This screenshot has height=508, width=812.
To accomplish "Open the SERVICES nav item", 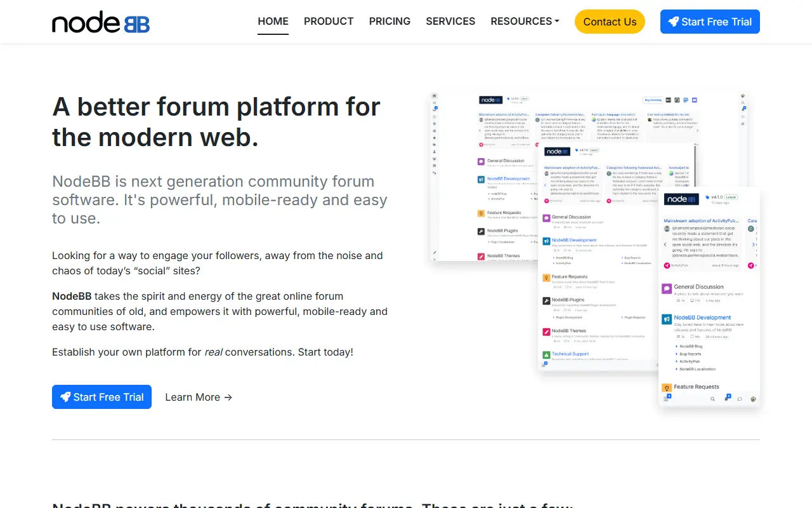I will coord(450,22).
